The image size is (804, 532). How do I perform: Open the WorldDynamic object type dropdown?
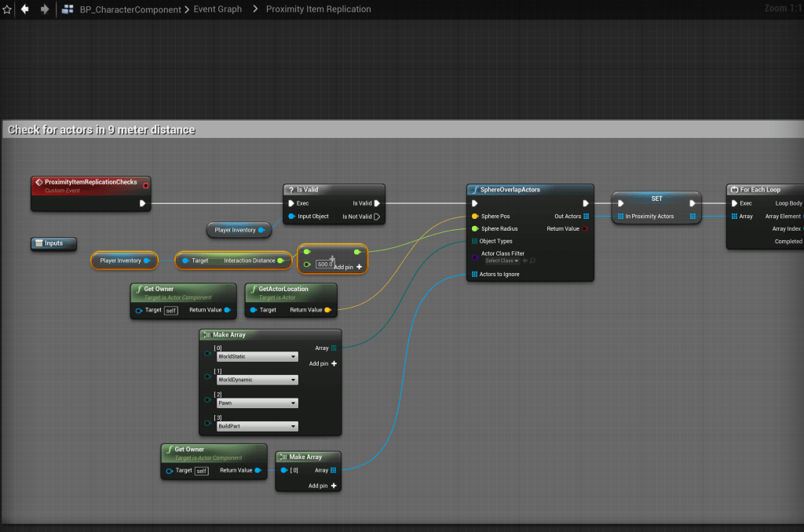click(x=256, y=380)
